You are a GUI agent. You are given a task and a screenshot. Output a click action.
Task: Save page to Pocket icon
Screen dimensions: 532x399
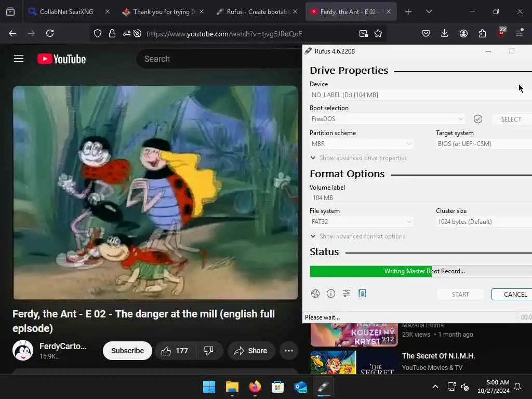point(426,33)
